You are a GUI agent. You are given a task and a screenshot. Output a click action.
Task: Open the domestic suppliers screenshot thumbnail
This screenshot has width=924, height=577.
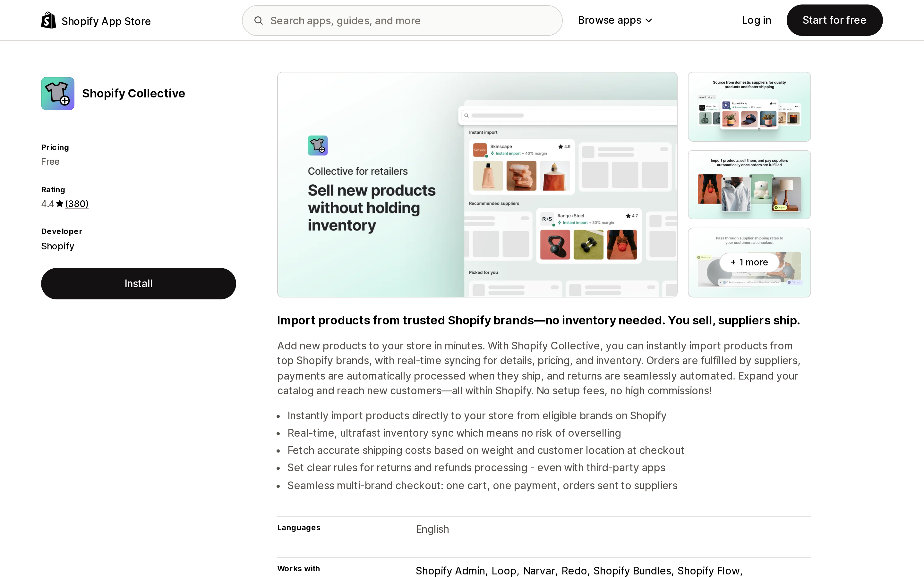[749, 107]
